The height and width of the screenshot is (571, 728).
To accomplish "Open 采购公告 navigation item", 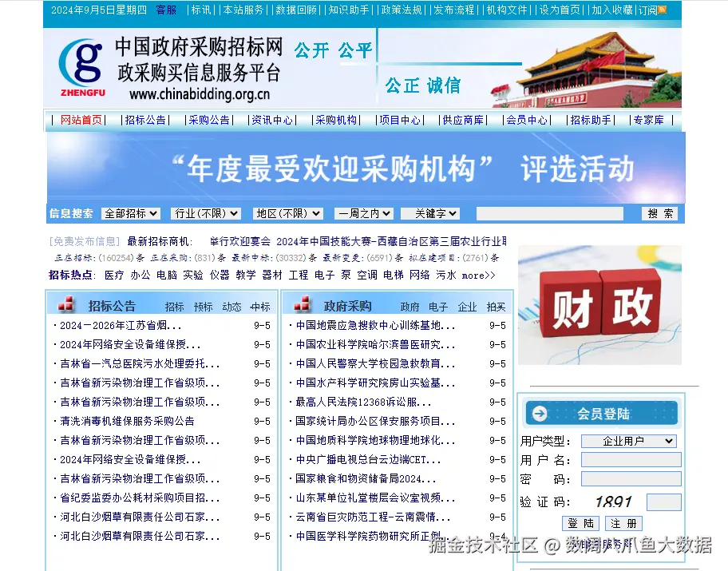I will click(x=209, y=120).
